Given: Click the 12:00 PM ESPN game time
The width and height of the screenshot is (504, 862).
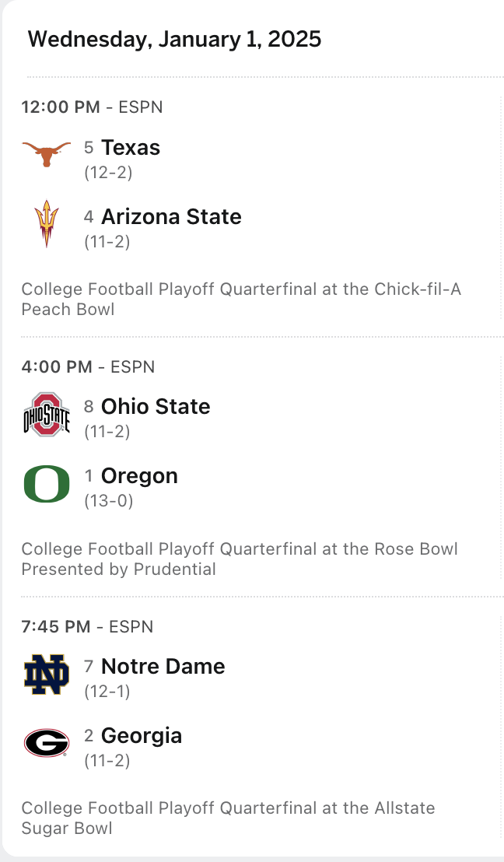Looking at the screenshot, I should (x=92, y=107).
